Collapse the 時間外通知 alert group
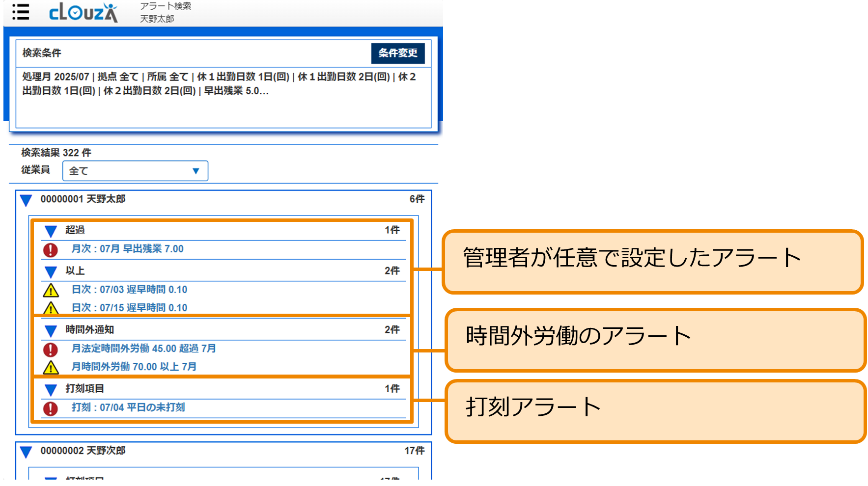This screenshot has width=868, height=486. pos(50,330)
